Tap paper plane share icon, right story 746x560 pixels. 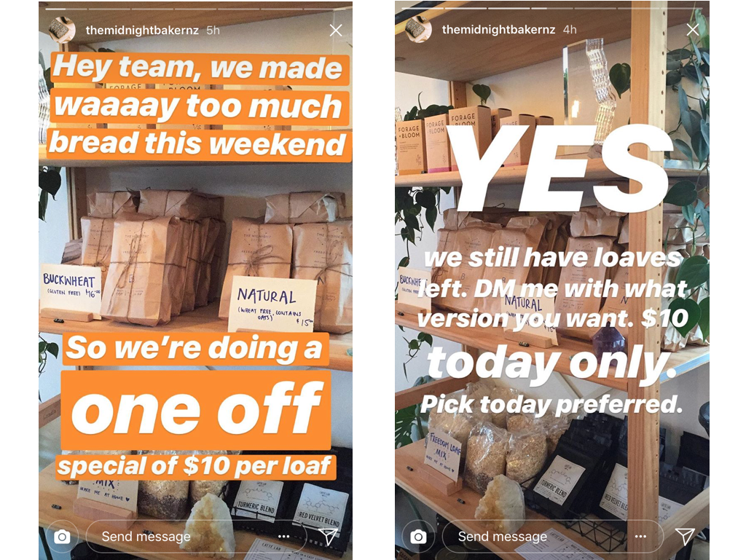[x=685, y=536]
